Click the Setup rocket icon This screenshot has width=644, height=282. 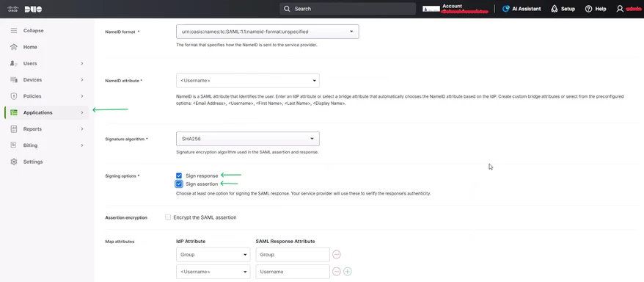click(555, 9)
